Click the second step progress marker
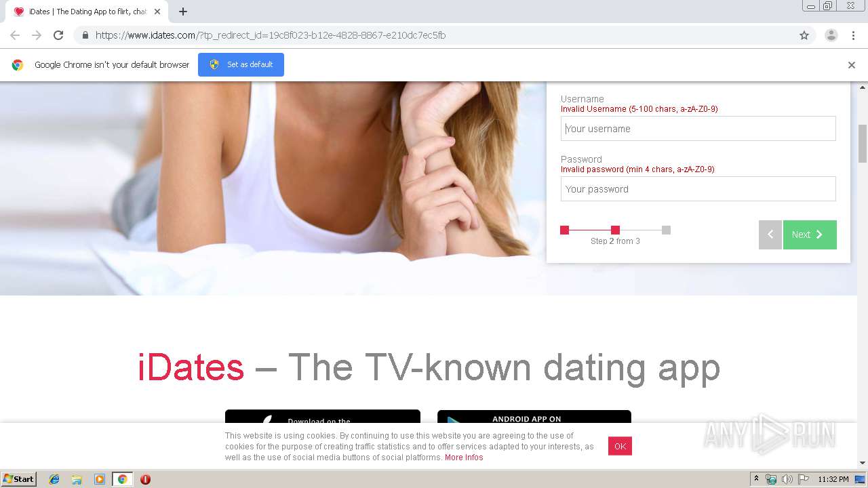 (615, 230)
